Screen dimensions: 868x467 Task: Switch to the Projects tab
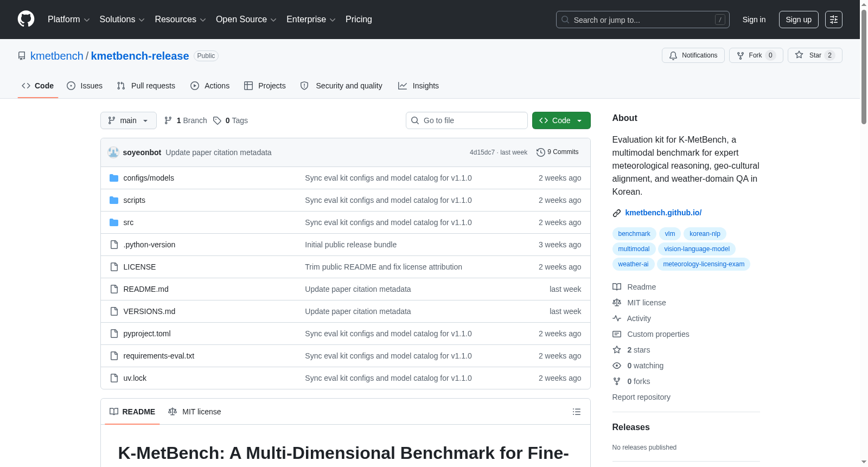pos(265,86)
